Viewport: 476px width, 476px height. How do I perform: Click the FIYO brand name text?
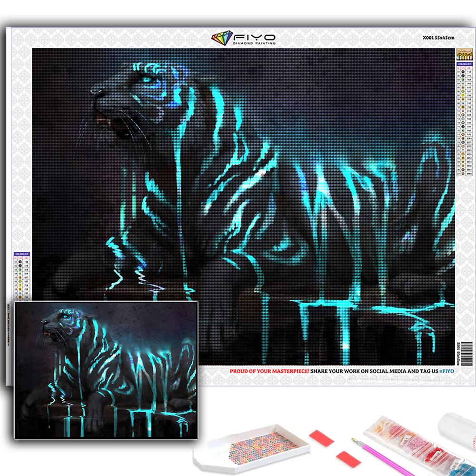point(250,37)
